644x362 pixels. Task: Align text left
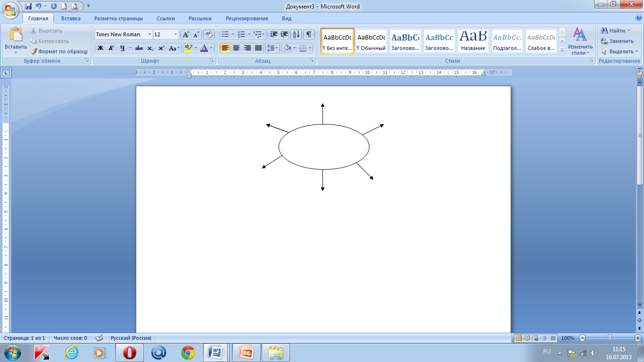225,48
